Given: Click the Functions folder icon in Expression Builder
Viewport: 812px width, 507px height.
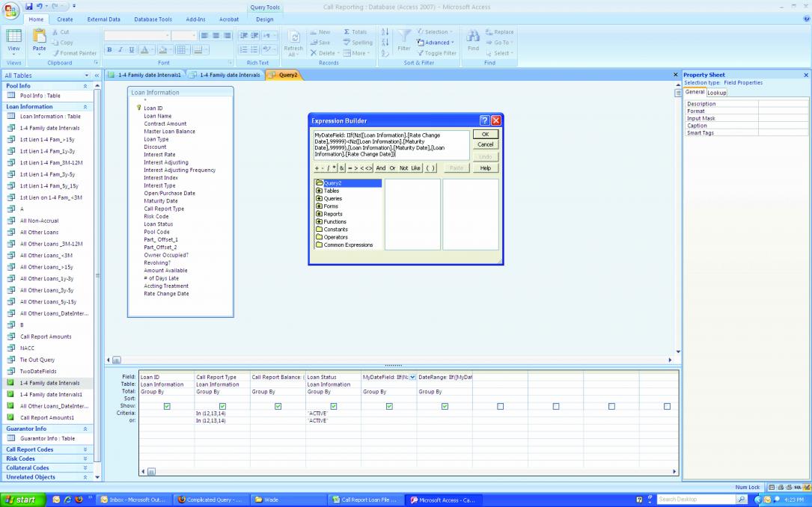Looking at the screenshot, I should (x=320, y=221).
